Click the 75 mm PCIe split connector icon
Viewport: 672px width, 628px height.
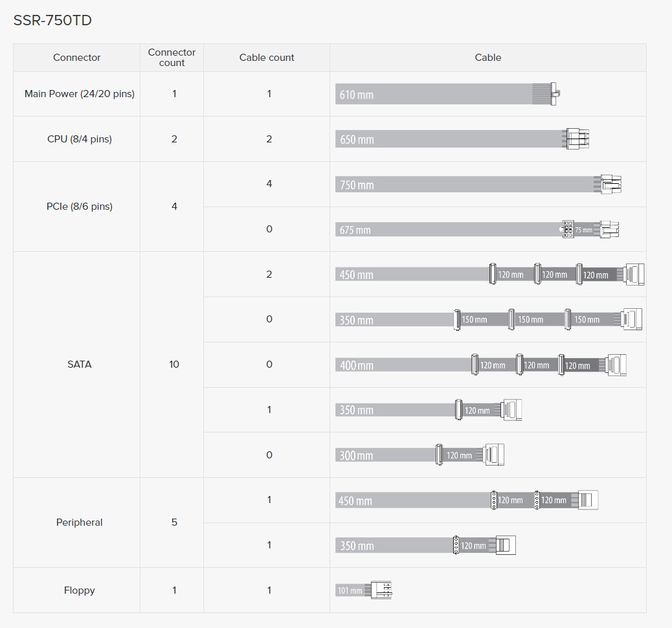point(568,229)
